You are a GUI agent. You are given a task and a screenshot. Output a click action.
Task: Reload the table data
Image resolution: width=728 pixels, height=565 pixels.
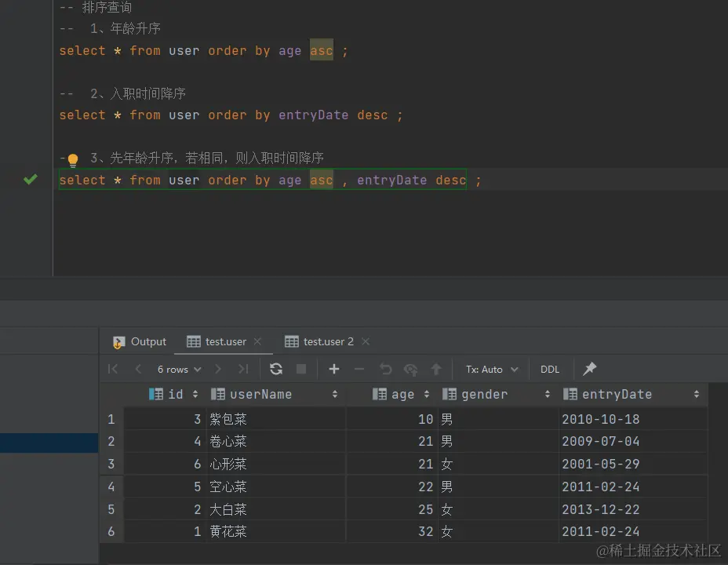[276, 369]
